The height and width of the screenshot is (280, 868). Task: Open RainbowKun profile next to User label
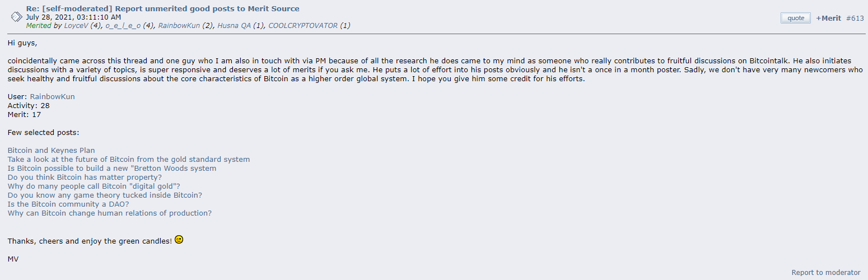52,96
